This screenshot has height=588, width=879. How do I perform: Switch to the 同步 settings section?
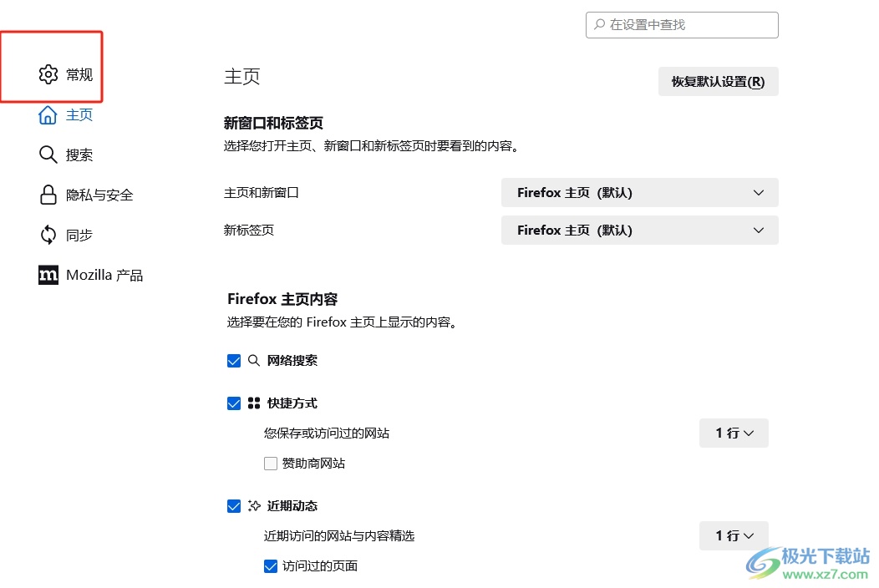tap(79, 235)
